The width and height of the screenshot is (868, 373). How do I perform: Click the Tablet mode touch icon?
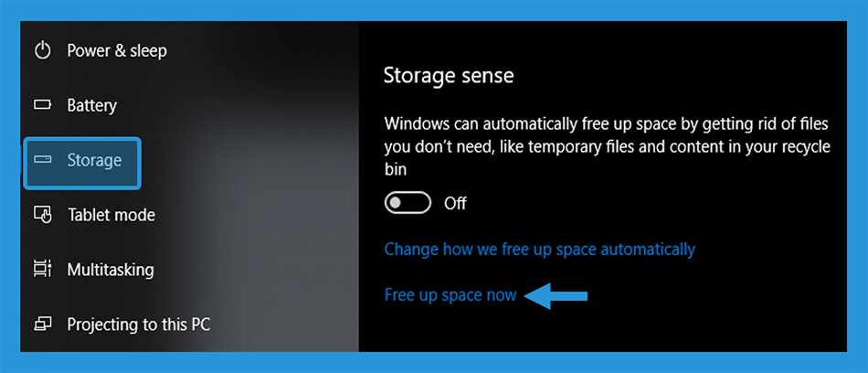[x=43, y=215]
